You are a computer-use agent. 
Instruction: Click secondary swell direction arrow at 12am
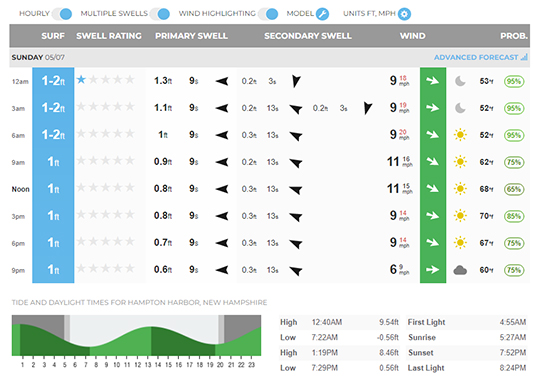coord(296,82)
